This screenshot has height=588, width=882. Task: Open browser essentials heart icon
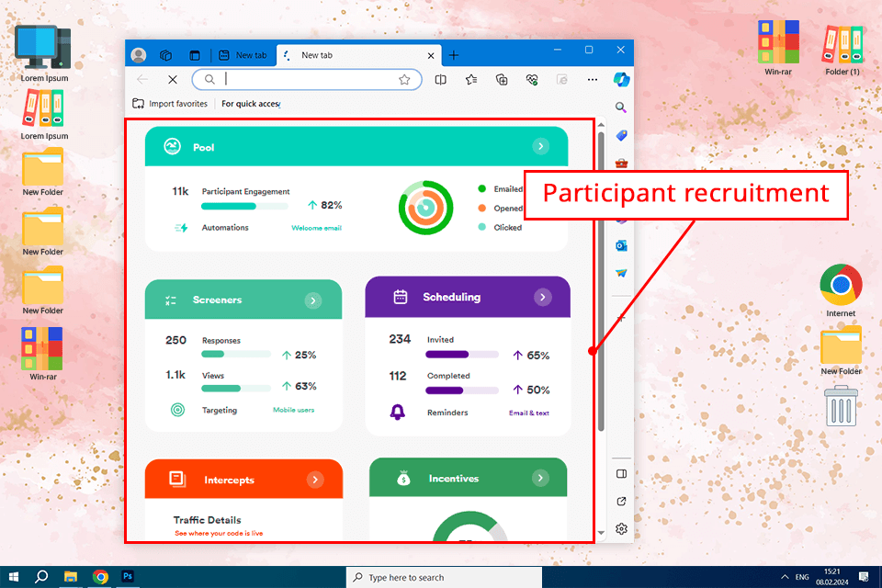click(532, 79)
